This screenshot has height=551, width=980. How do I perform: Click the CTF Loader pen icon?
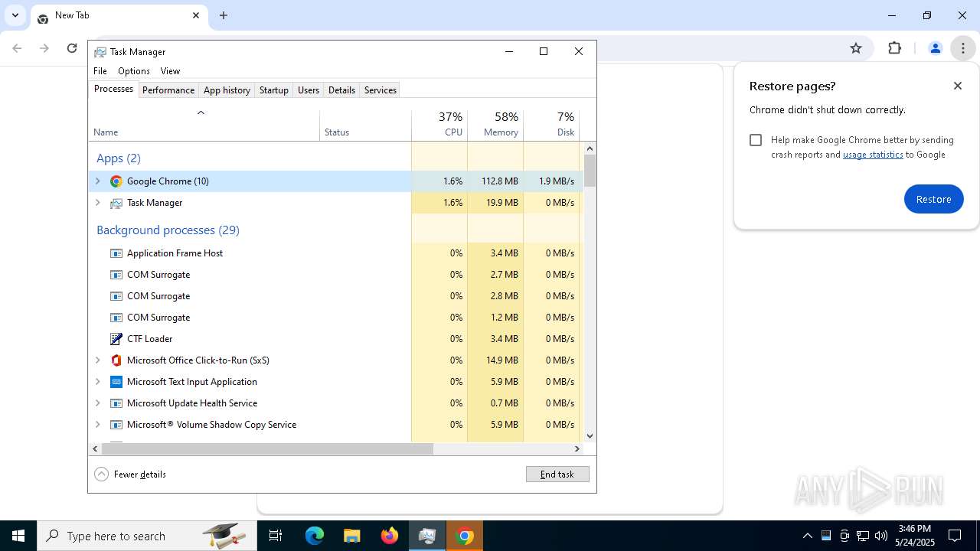coord(116,339)
